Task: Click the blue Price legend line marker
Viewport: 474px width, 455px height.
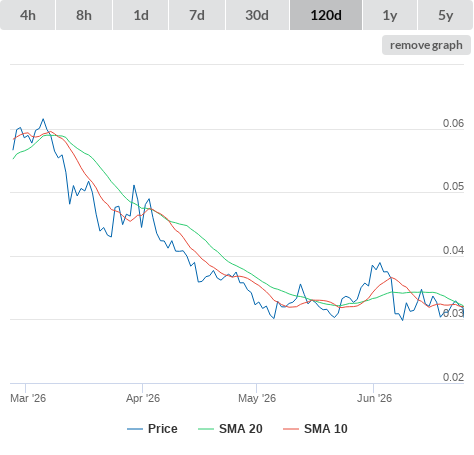Action: 135,429
